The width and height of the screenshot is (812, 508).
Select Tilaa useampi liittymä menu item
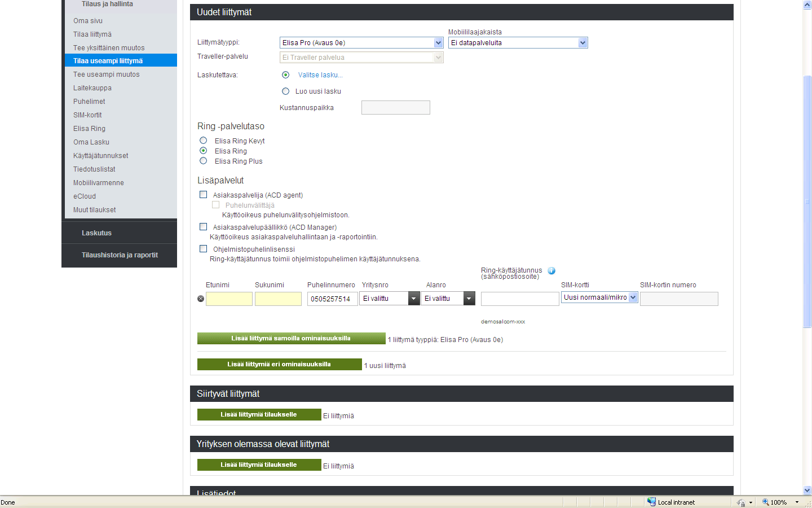[x=121, y=60]
